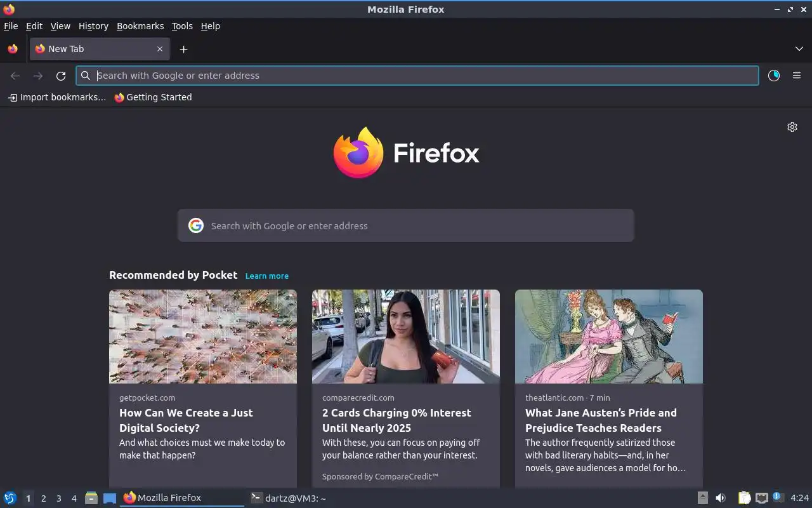Screen dimensions: 812x508
Task: Open the 2 Cards credit card ad image
Action: pyautogui.click(x=406, y=337)
